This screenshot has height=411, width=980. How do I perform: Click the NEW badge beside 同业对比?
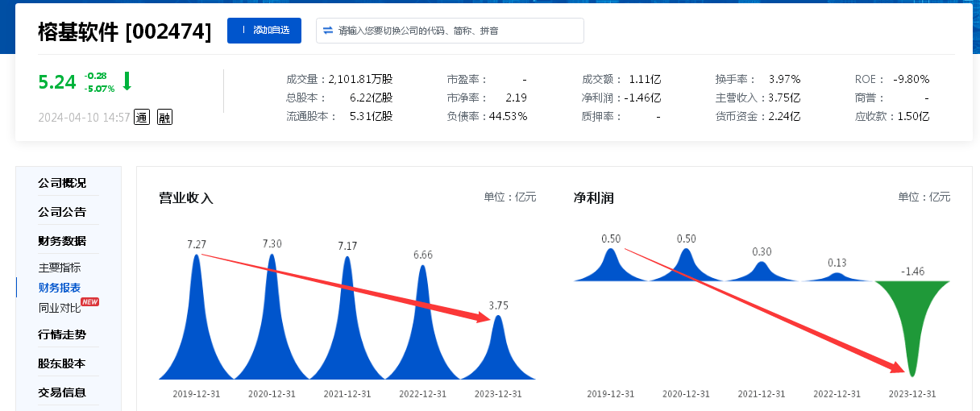pyautogui.click(x=90, y=302)
